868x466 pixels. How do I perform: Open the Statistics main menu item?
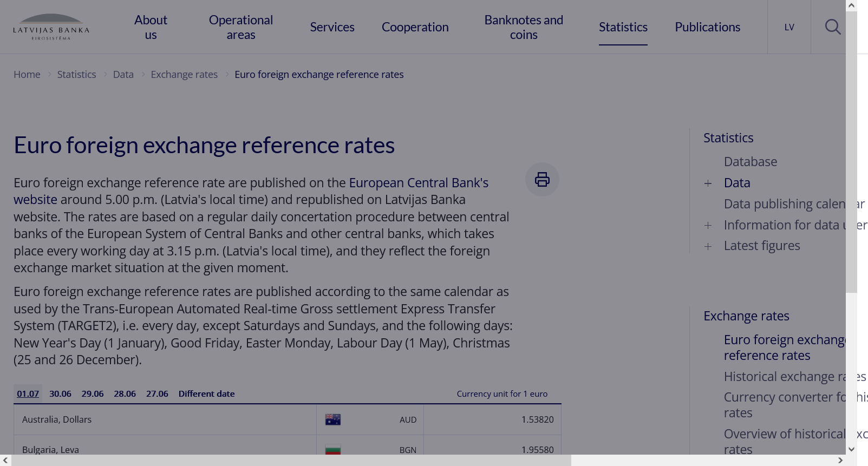(623, 27)
